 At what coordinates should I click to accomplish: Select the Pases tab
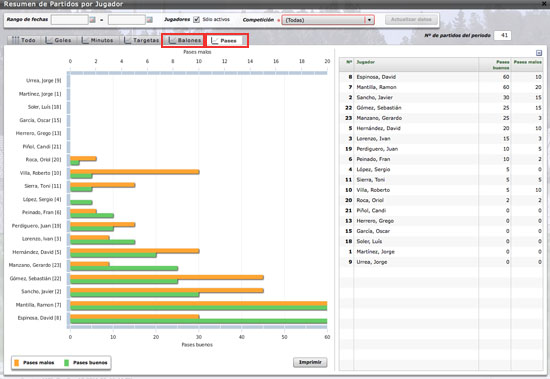click(x=224, y=41)
